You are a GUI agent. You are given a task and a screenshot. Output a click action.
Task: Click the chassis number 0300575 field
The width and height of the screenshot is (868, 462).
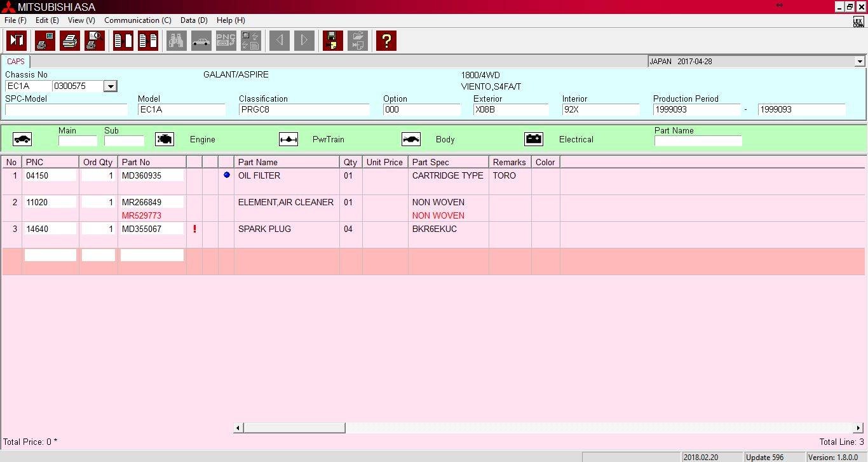click(78, 86)
